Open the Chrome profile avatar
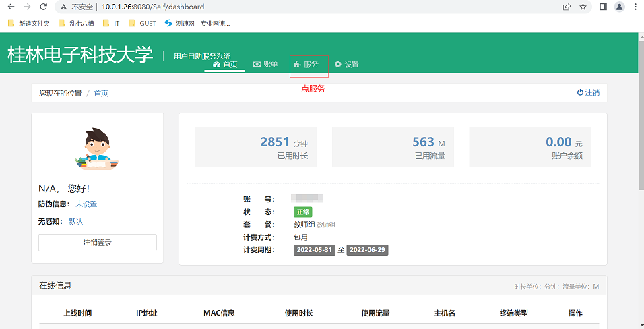Viewport: 644px width, 329px height. click(618, 7)
